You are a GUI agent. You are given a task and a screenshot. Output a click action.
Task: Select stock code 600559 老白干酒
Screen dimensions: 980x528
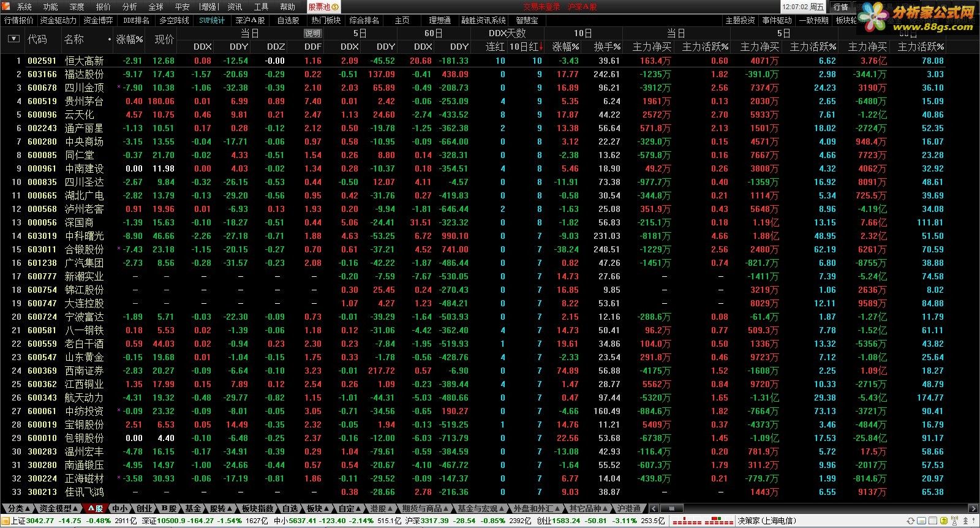pyautogui.click(x=472, y=344)
